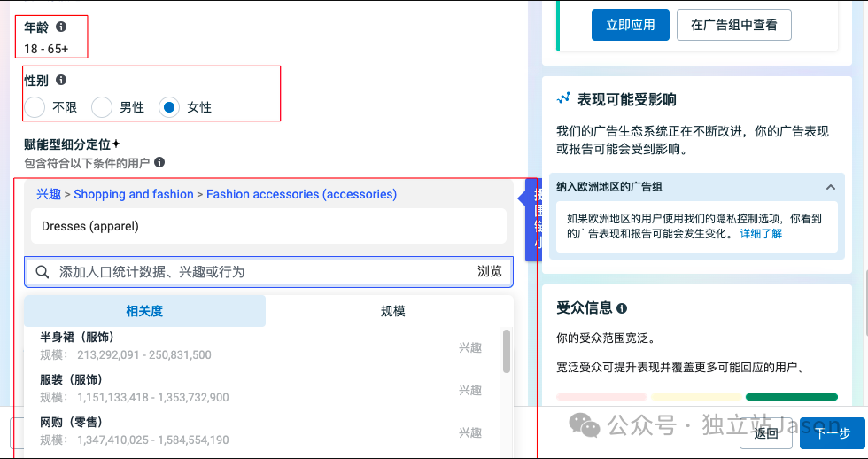The height and width of the screenshot is (459, 868).
Task: Select the 服装（服饰） interest suggestion
Action: click(x=261, y=389)
